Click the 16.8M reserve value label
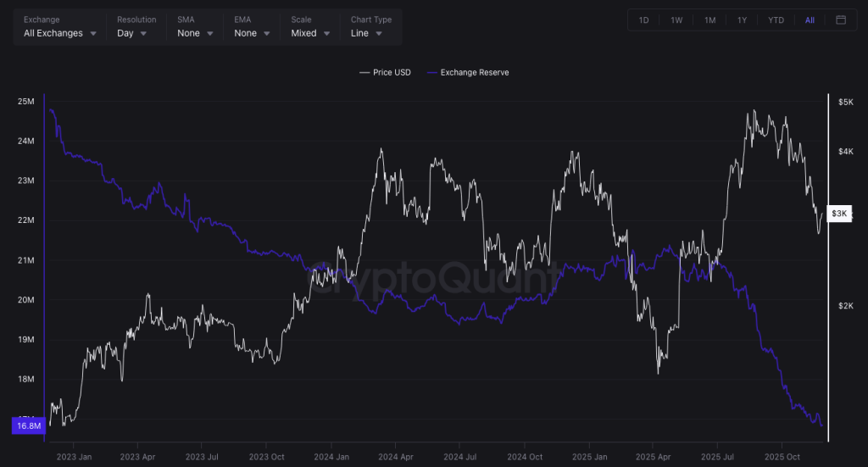 pos(28,426)
